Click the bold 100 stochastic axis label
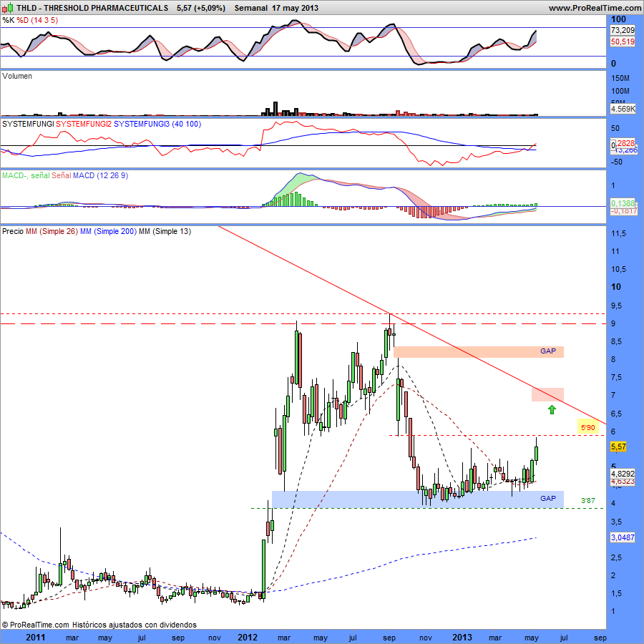Screen dimensions: 644x644 (x=618, y=19)
